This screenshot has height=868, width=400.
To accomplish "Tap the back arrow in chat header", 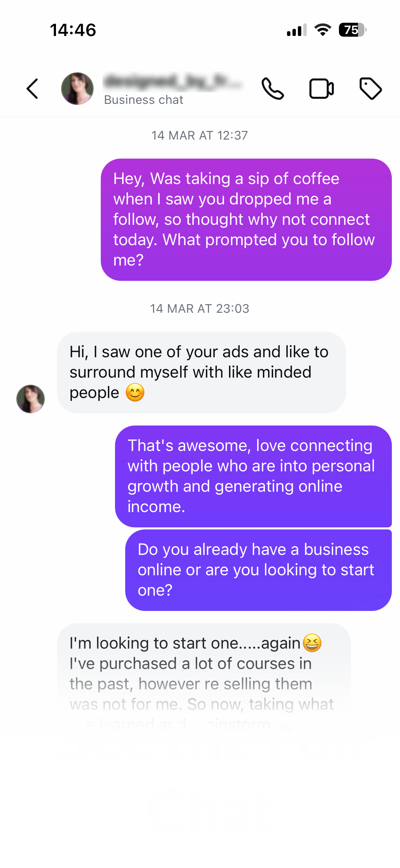I will (x=33, y=89).
